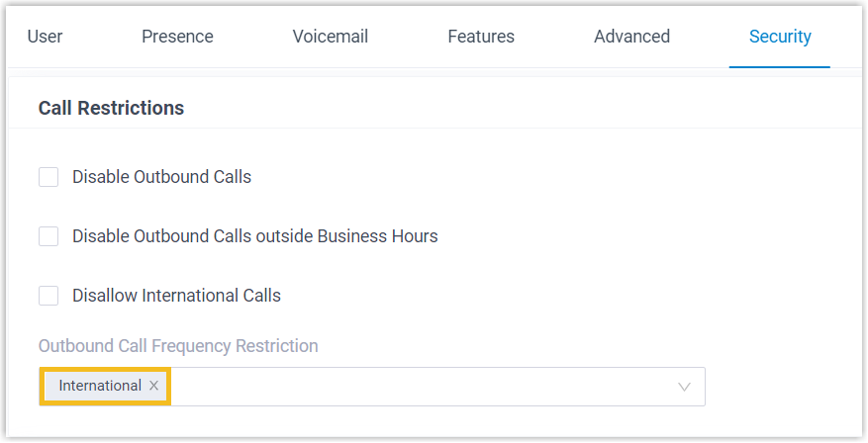The width and height of the screenshot is (868, 443).
Task: Click the divider line below Call Restrictions
Action: coord(434,128)
